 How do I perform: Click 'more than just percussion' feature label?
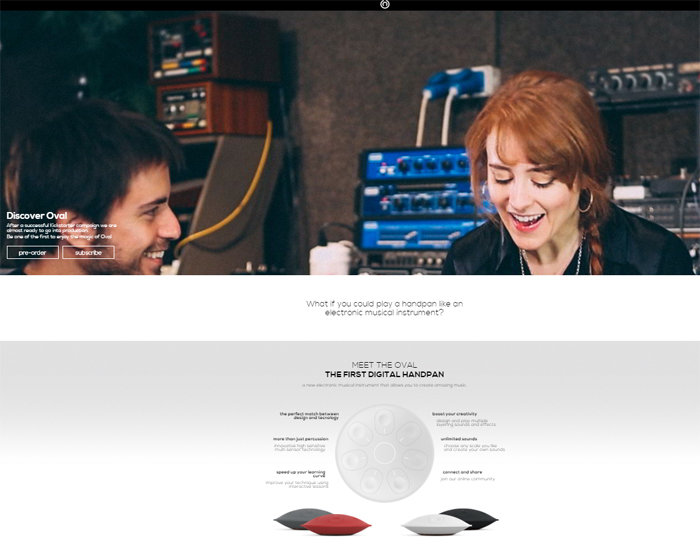300,439
